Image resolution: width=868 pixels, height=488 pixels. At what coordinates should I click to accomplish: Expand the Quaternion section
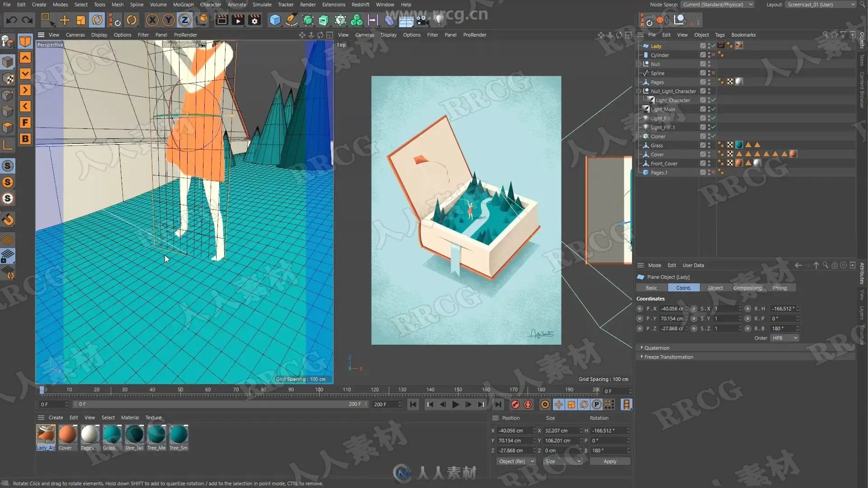tap(656, 348)
